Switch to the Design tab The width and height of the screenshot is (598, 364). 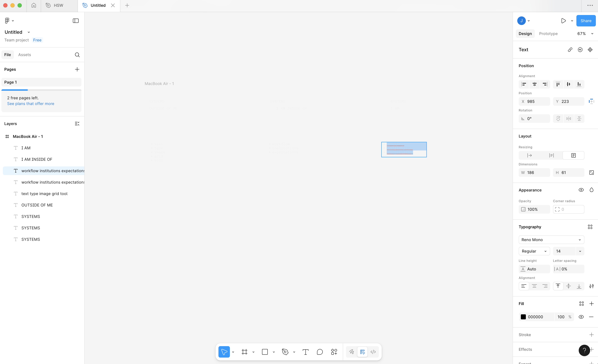[x=525, y=34]
